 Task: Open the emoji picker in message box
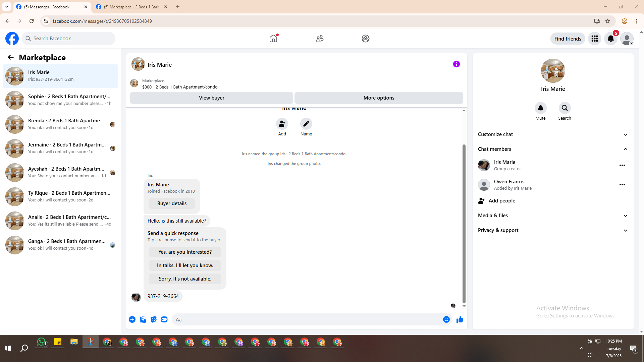(446, 319)
